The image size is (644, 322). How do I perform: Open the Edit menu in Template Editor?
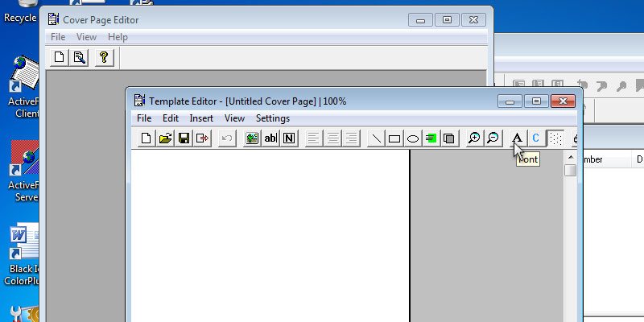click(x=170, y=118)
